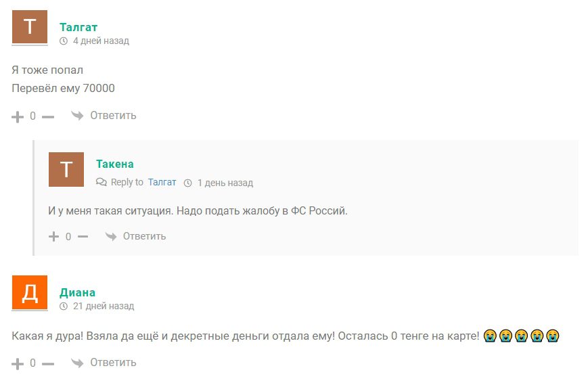This screenshot has height=383, width=588.
Task: Click Ответить under Талгат's comment
Action: 113,116
